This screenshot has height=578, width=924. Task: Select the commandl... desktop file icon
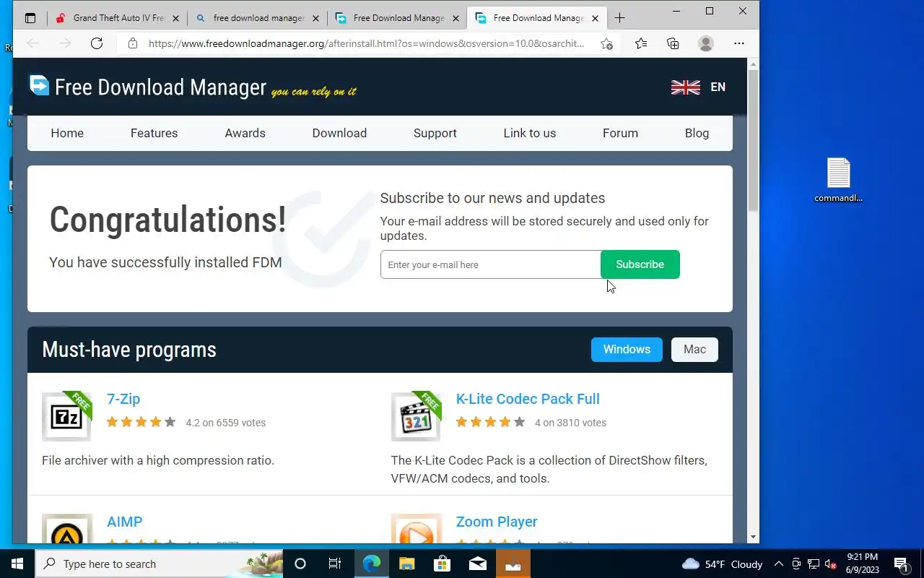point(839,180)
